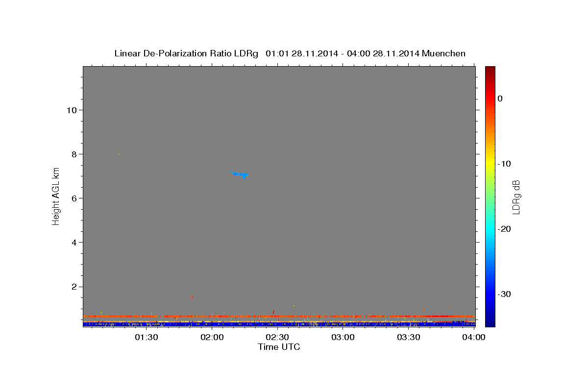588x392 pixels.
Task: Select the 03:00 time tick label
Action: (343, 337)
